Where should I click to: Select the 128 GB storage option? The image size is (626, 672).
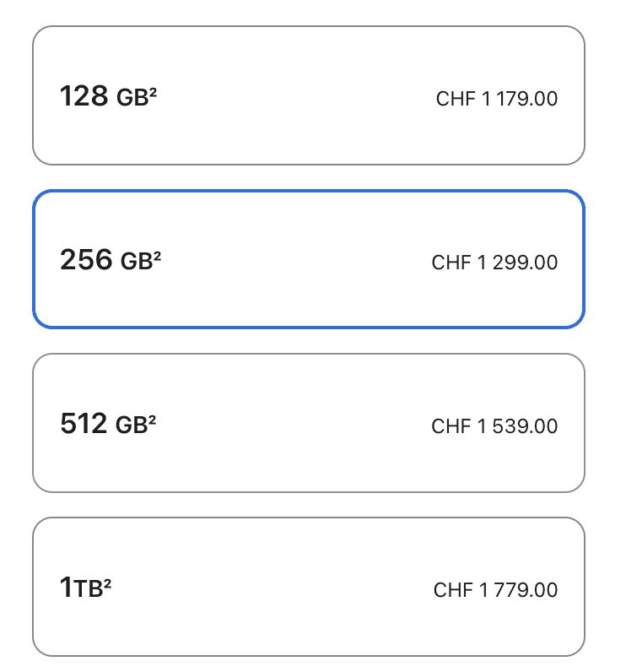(308, 95)
